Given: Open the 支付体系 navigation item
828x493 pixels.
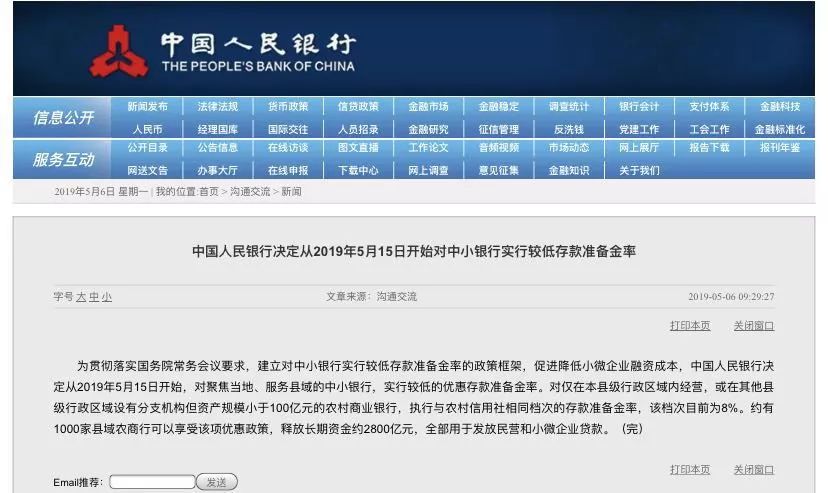Looking at the screenshot, I should tap(708, 107).
